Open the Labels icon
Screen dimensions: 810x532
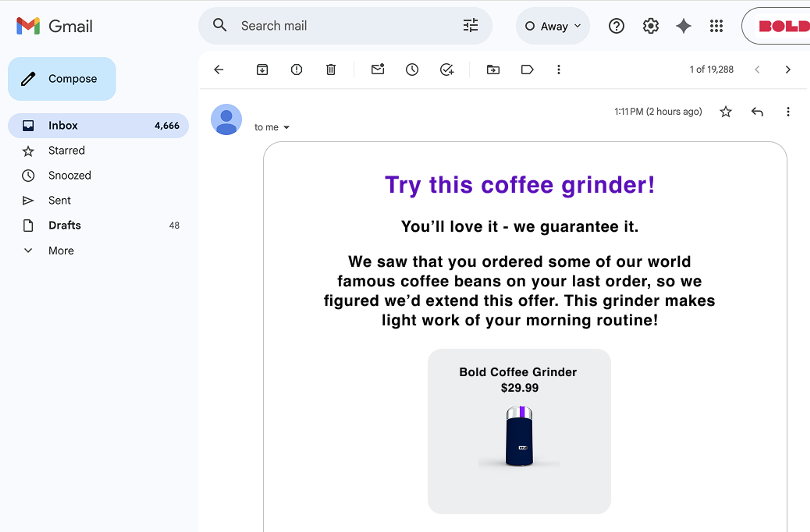[x=527, y=70]
